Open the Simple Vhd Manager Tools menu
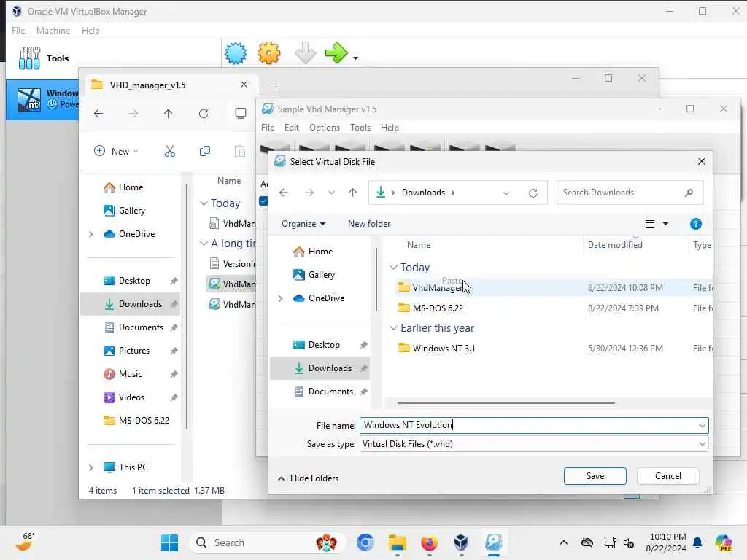 pos(360,128)
